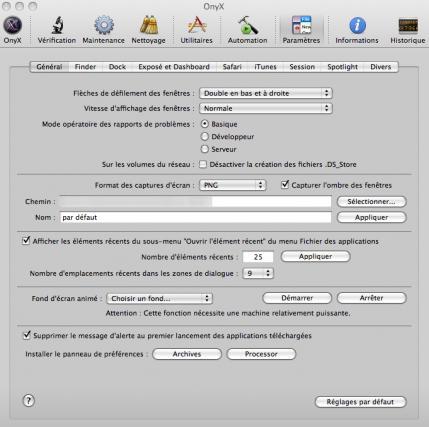Open the Choisir un fond dropdown
Image resolution: width=429 pixels, height=427 pixels.
[159, 298]
